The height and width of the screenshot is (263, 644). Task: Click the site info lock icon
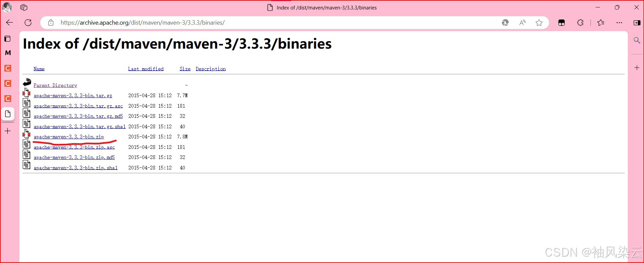pos(51,23)
